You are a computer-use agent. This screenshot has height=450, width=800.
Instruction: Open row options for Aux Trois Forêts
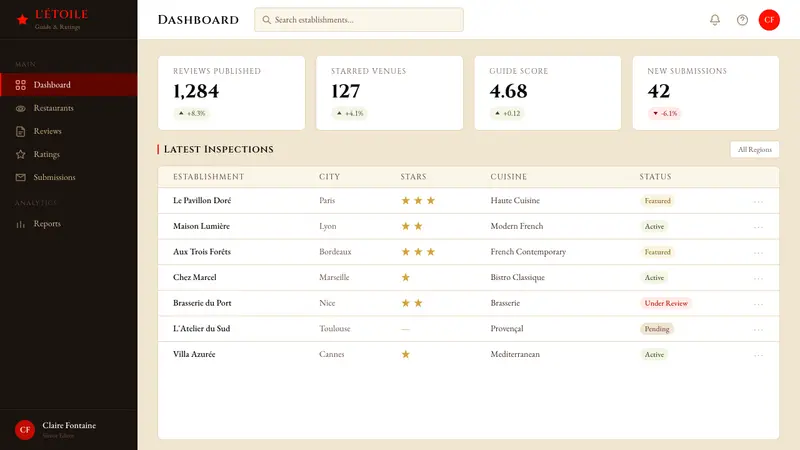tap(758, 252)
